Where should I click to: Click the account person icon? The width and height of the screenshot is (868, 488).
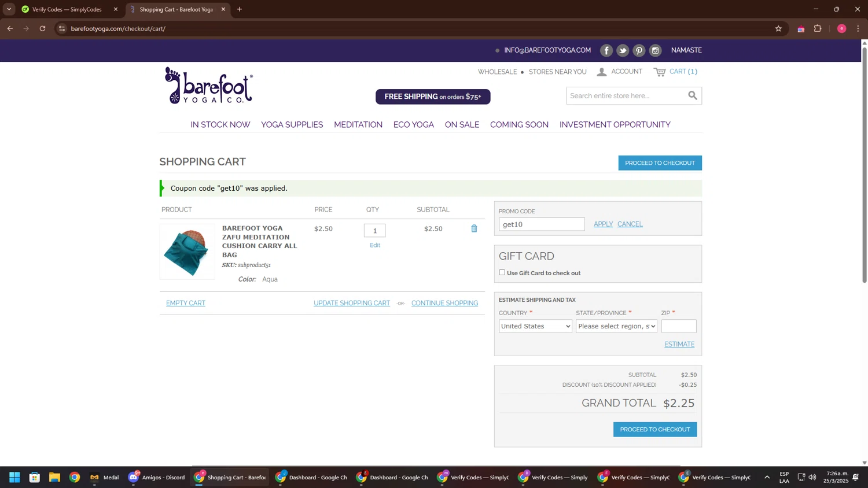click(602, 72)
